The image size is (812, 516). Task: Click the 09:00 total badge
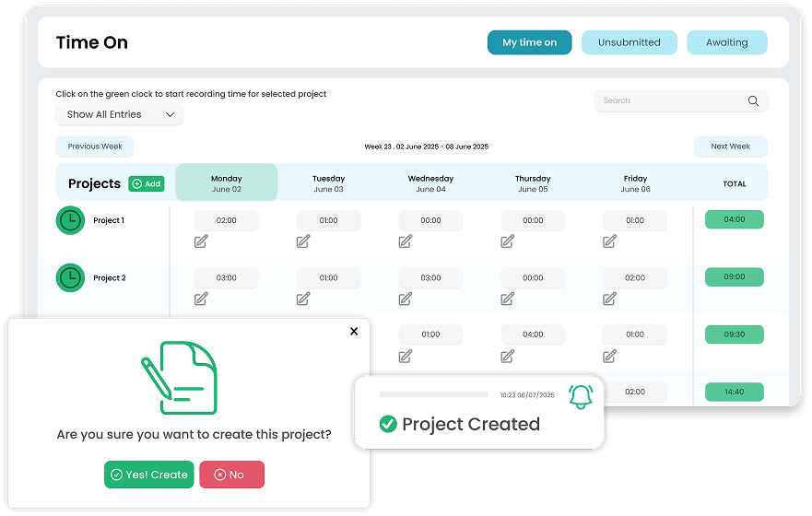735,277
